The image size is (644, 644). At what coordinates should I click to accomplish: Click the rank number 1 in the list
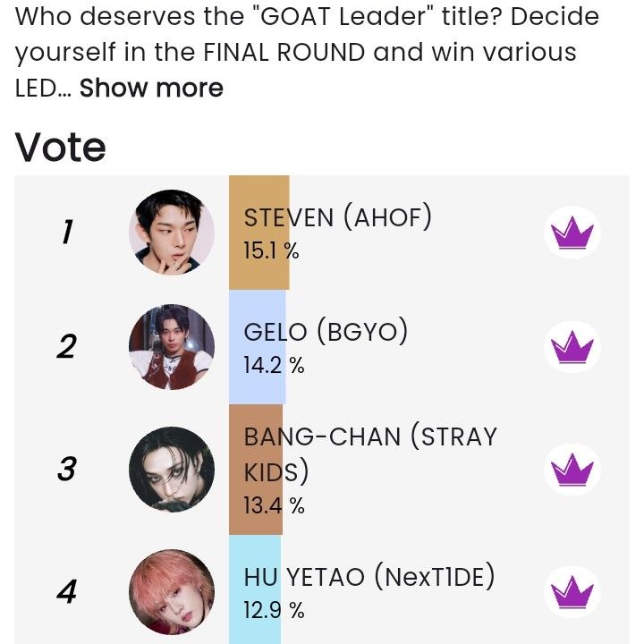click(66, 233)
